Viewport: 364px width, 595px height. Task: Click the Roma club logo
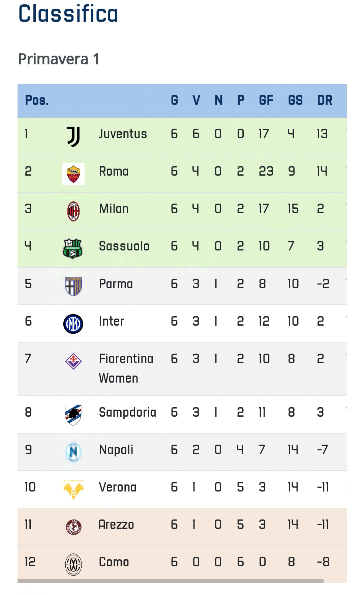73,174
